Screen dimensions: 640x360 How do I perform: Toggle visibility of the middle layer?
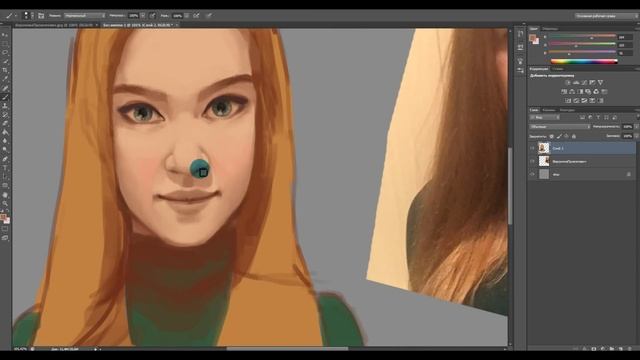[x=532, y=161]
